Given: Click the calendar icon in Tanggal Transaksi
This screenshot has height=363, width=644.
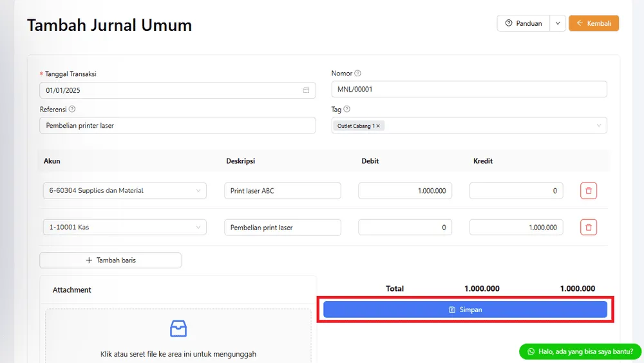Looking at the screenshot, I should point(306,90).
